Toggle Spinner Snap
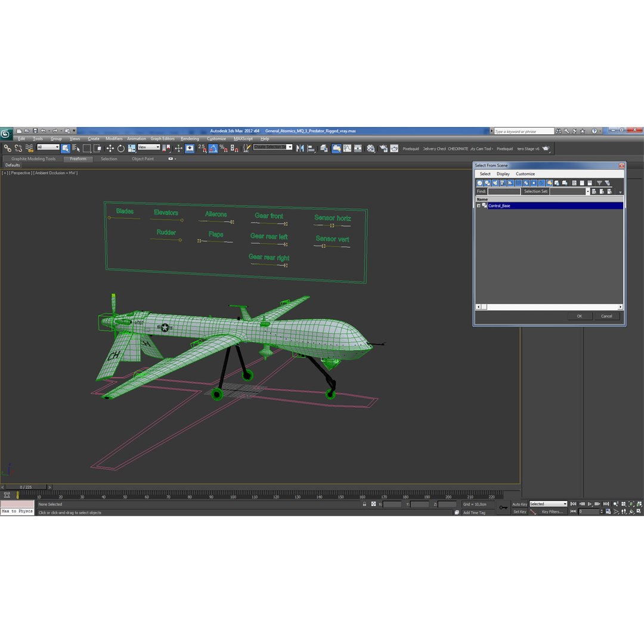Viewport: 644px width, 644px height. coord(234,148)
